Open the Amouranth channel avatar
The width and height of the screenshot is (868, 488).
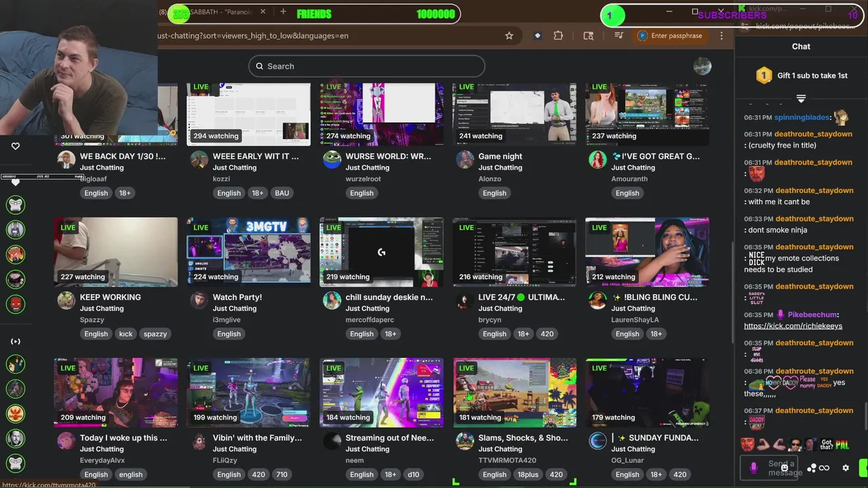(597, 159)
